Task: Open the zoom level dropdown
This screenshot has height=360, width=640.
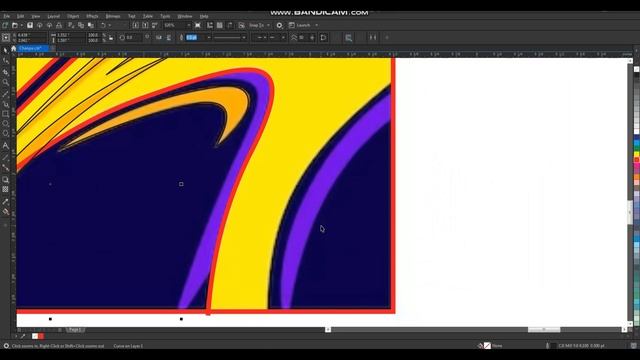Action: 188,25
